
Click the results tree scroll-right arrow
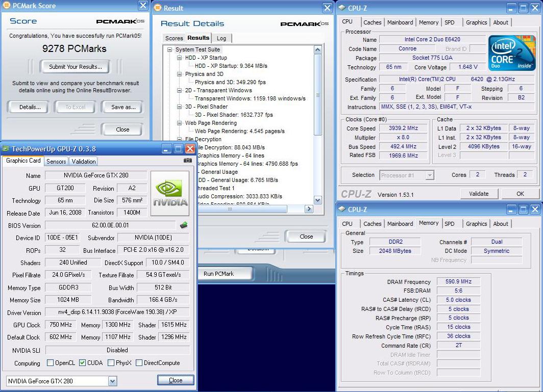(x=309, y=209)
